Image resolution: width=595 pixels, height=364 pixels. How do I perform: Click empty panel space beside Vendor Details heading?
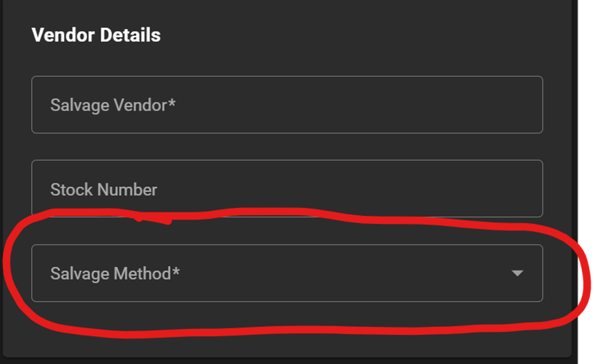358,35
